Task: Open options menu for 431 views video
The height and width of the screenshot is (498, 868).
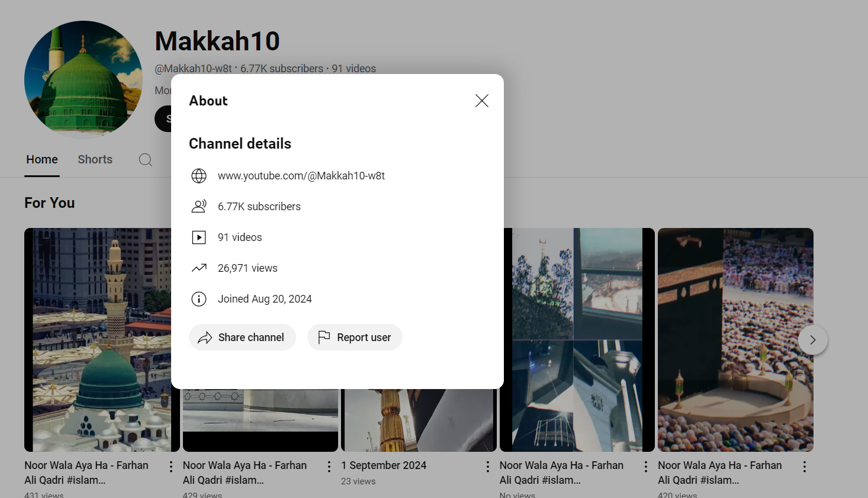Action: [x=171, y=467]
